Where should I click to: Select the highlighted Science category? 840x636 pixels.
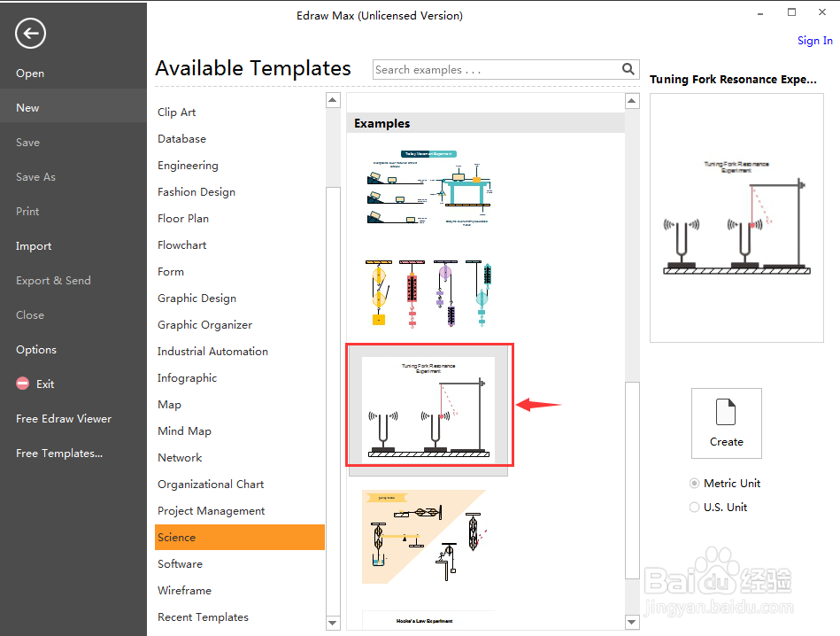point(240,538)
